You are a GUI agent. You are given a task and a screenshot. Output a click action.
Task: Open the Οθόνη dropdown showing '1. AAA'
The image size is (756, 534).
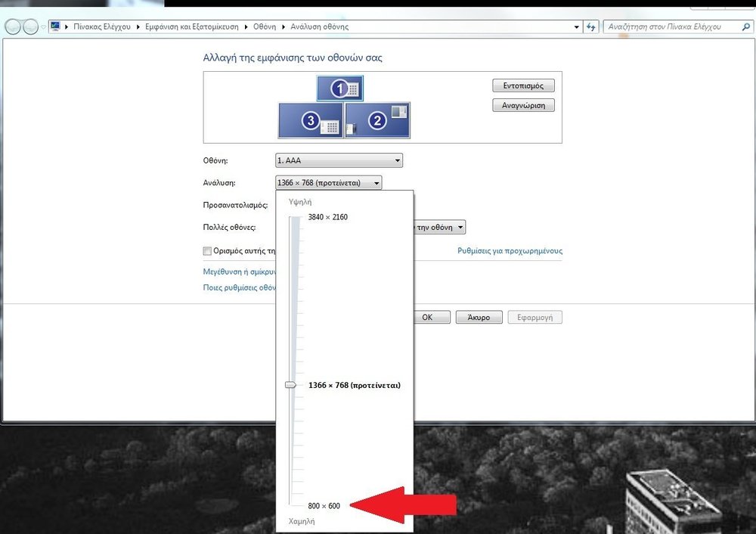(x=339, y=160)
